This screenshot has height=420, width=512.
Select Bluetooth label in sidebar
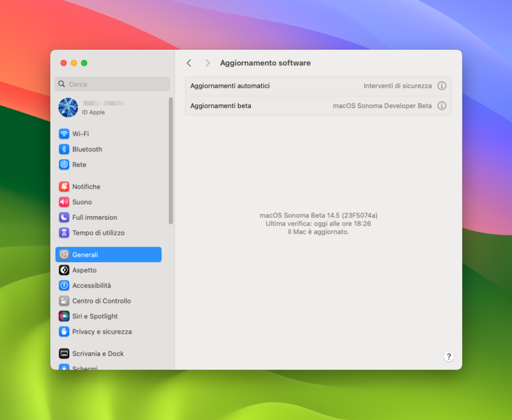pos(87,149)
